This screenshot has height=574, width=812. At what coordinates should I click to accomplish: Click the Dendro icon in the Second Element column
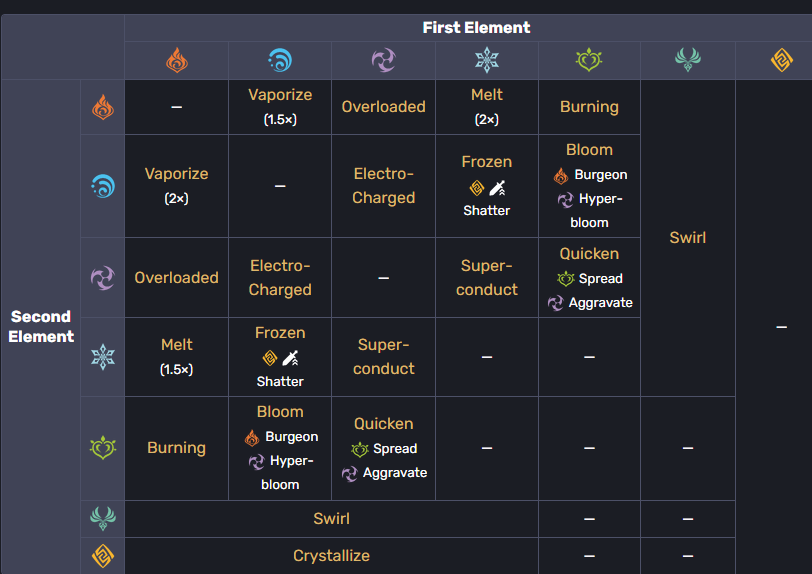(103, 447)
